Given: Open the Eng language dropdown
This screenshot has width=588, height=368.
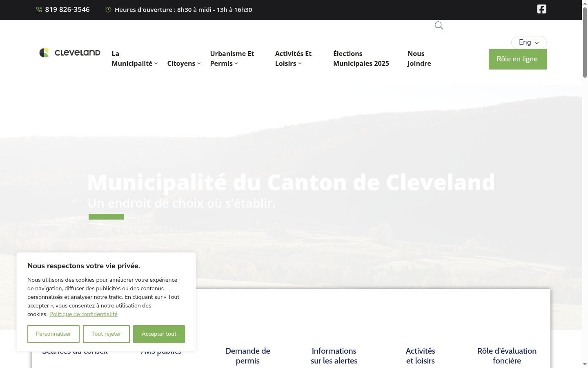Looking at the screenshot, I should click(529, 43).
